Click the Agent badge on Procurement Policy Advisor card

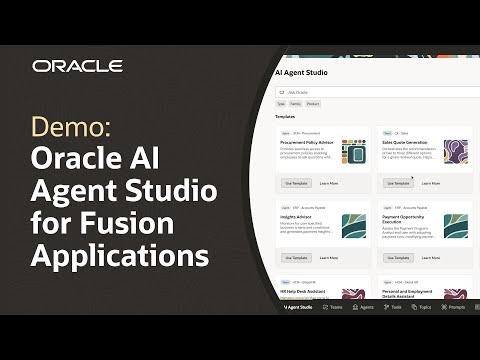tap(286, 133)
